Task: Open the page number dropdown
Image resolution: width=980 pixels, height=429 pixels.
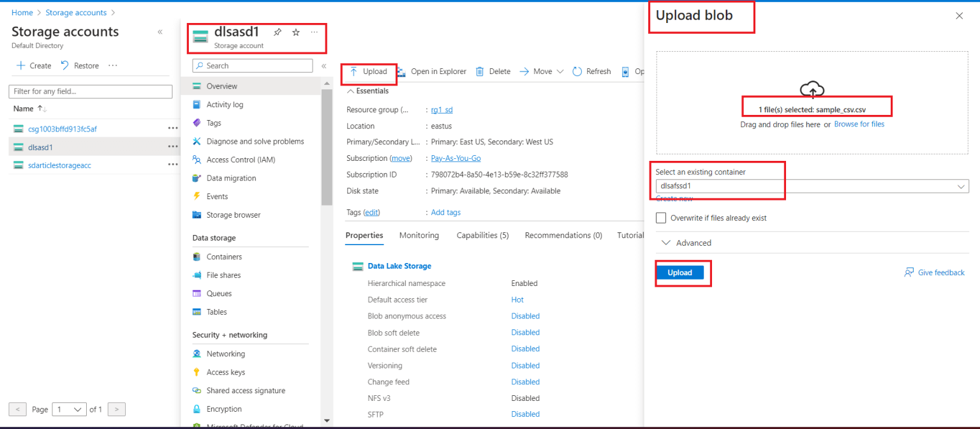Action: pyautogui.click(x=70, y=409)
